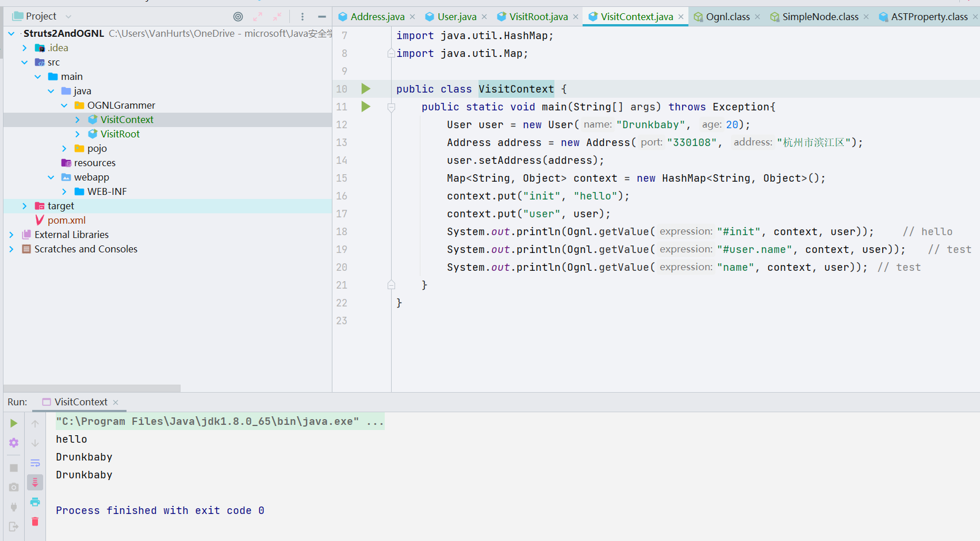The width and height of the screenshot is (980, 541).
Task: Click the run gutter arrow beside main method
Action: coord(366,106)
